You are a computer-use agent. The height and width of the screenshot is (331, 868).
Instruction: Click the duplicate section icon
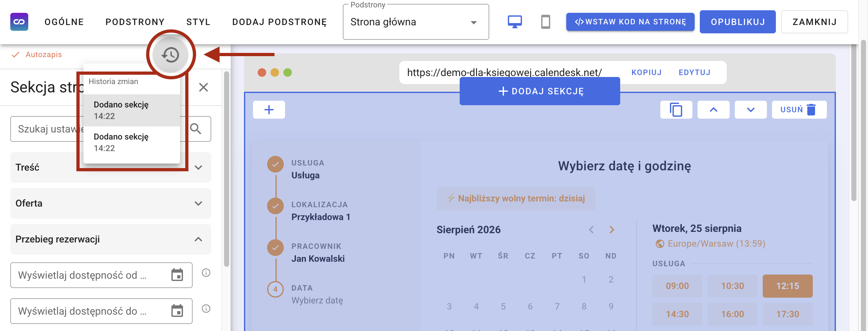pyautogui.click(x=676, y=110)
